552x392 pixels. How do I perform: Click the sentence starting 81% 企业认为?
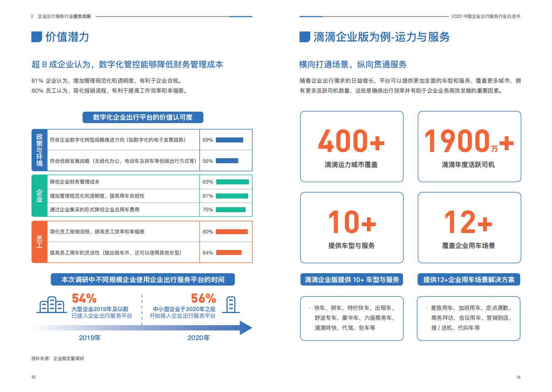point(106,81)
